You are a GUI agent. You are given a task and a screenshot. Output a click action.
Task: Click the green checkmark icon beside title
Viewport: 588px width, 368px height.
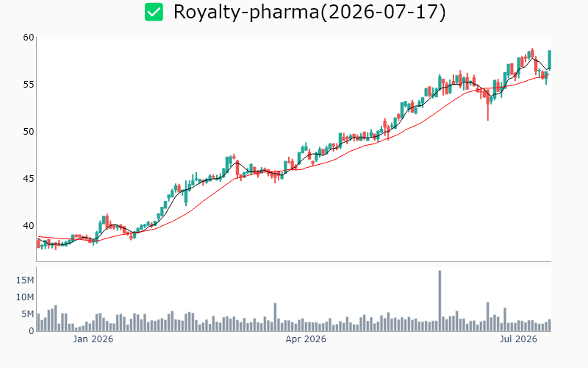click(154, 12)
